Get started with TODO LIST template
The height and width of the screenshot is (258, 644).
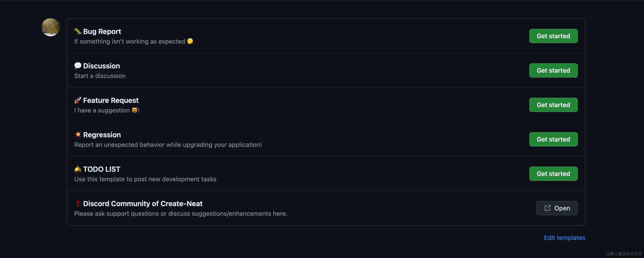pos(553,174)
